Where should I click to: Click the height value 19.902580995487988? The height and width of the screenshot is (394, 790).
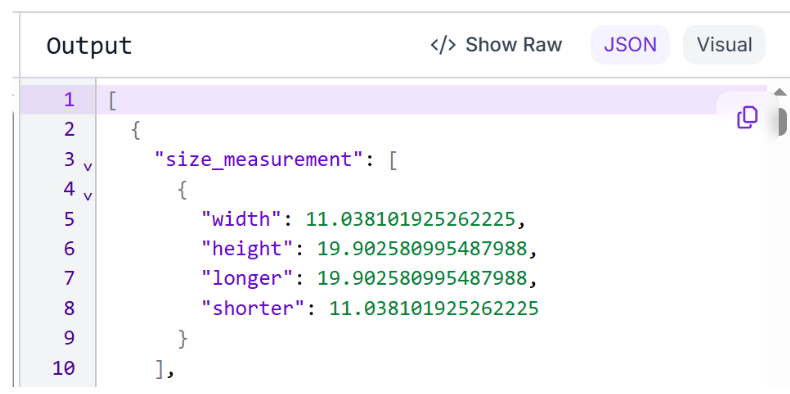[x=422, y=249]
